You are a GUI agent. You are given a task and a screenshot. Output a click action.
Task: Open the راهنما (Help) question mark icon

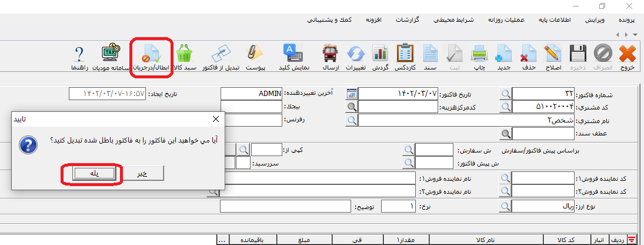click(x=78, y=57)
